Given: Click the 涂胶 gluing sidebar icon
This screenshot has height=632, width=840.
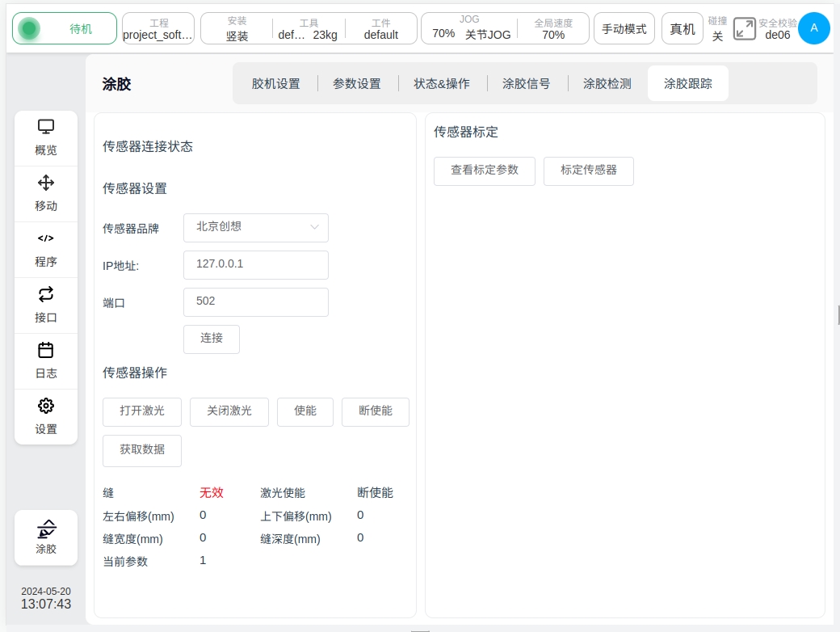Looking at the screenshot, I should 46,530.
